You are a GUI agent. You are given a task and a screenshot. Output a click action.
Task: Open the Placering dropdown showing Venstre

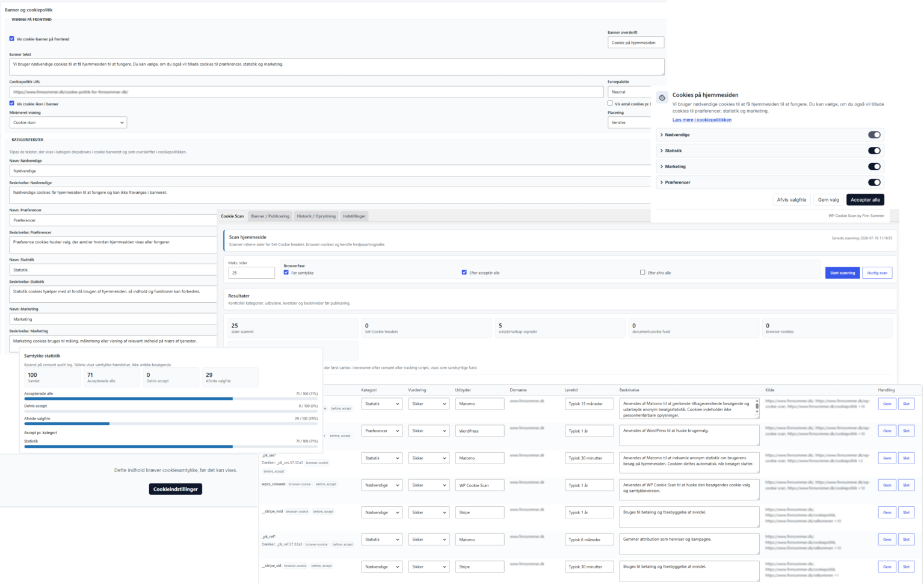coord(629,122)
